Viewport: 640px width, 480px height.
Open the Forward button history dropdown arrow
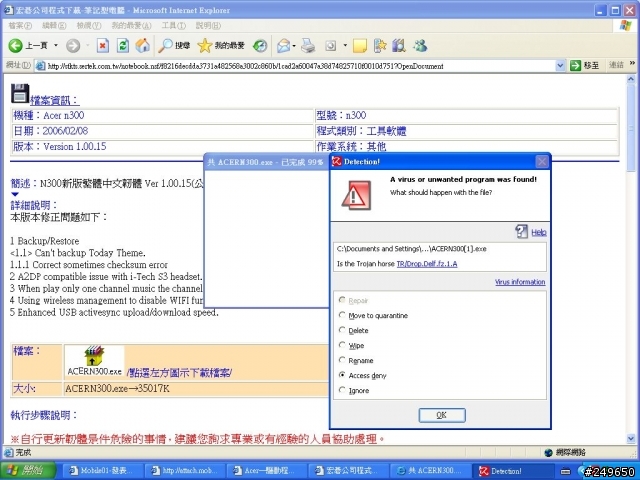[x=87, y=45]
